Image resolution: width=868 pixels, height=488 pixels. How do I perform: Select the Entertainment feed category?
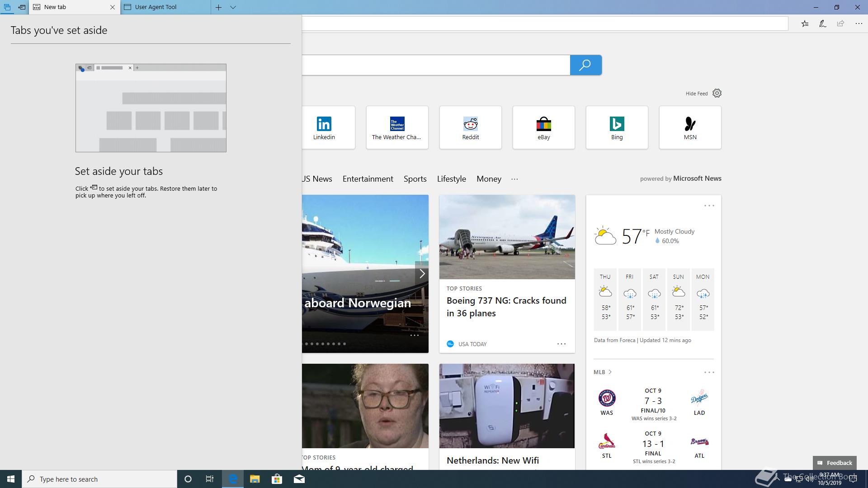(368, 179)
